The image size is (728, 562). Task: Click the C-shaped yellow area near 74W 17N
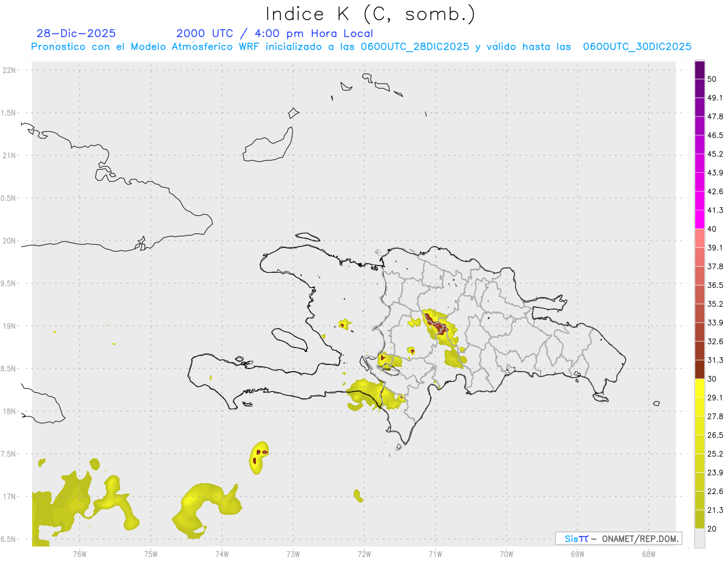207,510
